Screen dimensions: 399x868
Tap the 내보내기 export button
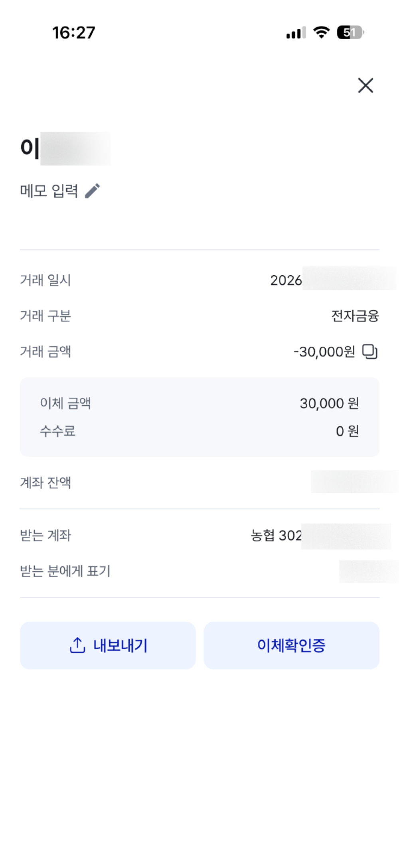[x=108, y=645]
